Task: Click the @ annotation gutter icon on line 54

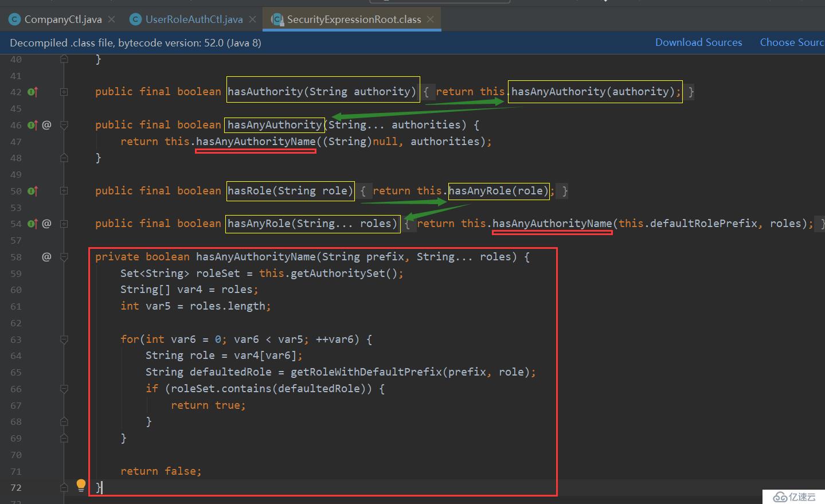Action: [46, 223]
